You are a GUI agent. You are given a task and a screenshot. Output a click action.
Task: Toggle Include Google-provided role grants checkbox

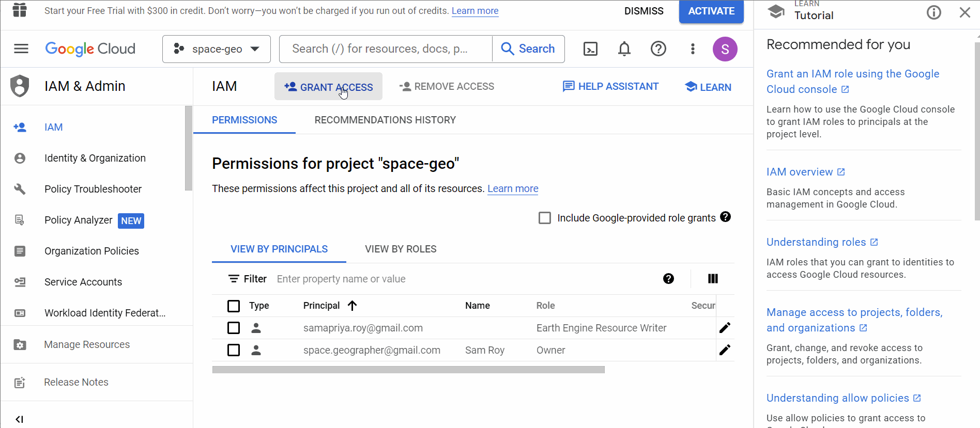point(545,218)
